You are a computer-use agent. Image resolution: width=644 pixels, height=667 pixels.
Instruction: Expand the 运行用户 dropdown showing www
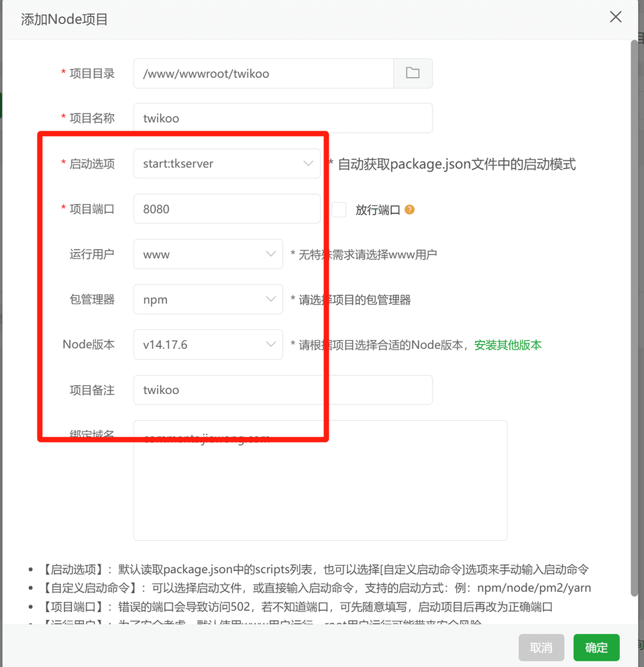(208, 254)
